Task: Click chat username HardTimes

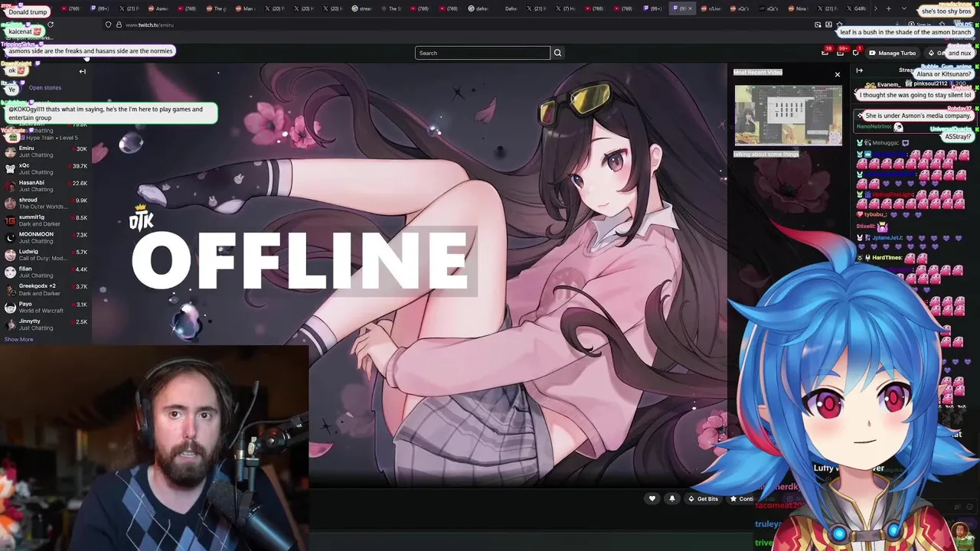Action: click(x=887, y=258)
